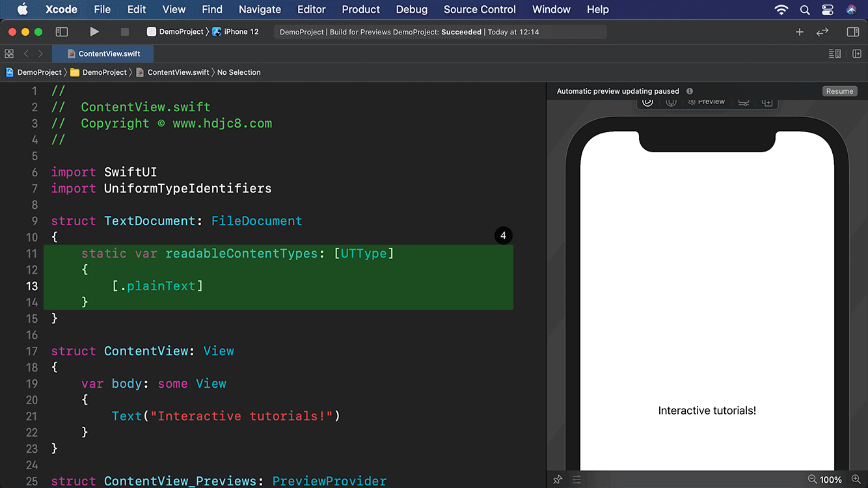Viewport: 868px width, 488px height.
Task: Start live preview play button on canvas
Action: 647,102
